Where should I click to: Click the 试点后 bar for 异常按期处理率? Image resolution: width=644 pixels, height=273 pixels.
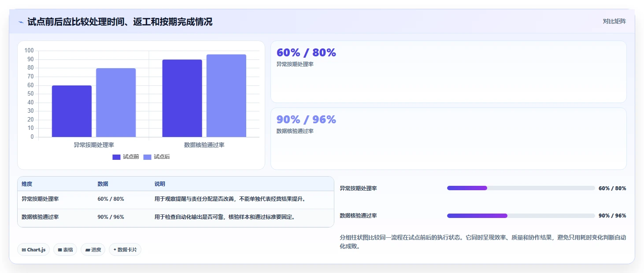point(116,103)
